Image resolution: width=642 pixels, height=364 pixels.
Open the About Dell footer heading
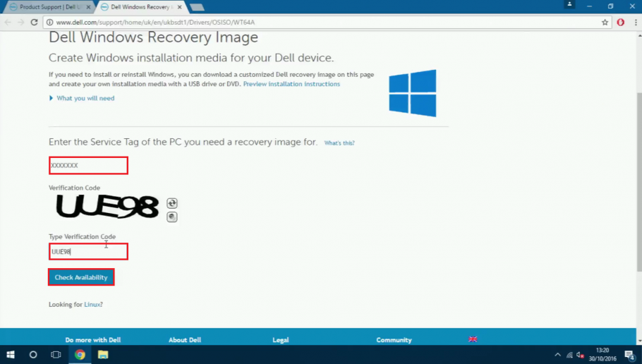tap(185, 340)
